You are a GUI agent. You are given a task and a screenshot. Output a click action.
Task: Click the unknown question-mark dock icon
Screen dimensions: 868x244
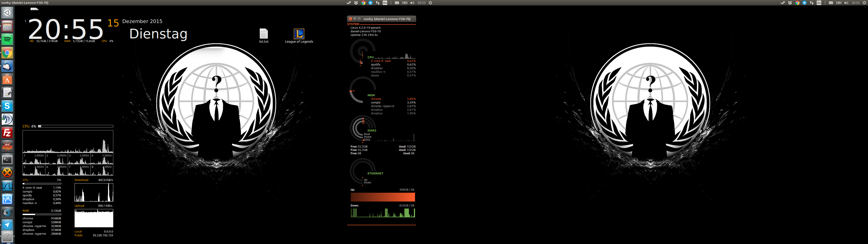point(7,236)
